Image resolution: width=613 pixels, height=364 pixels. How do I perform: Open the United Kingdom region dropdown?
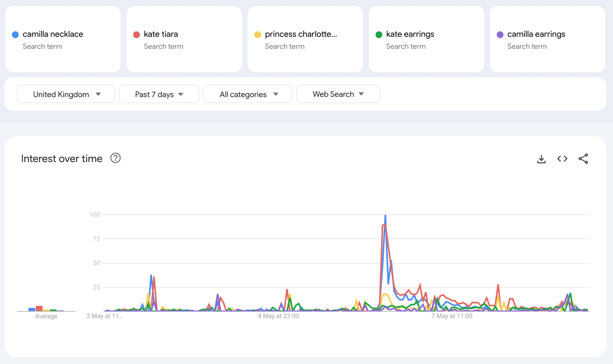66,94
